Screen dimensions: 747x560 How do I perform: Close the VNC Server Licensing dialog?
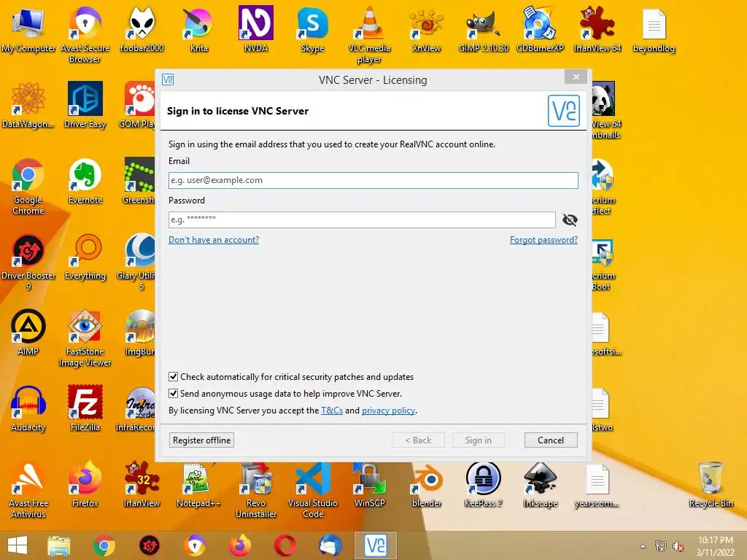tap(576, 77)
